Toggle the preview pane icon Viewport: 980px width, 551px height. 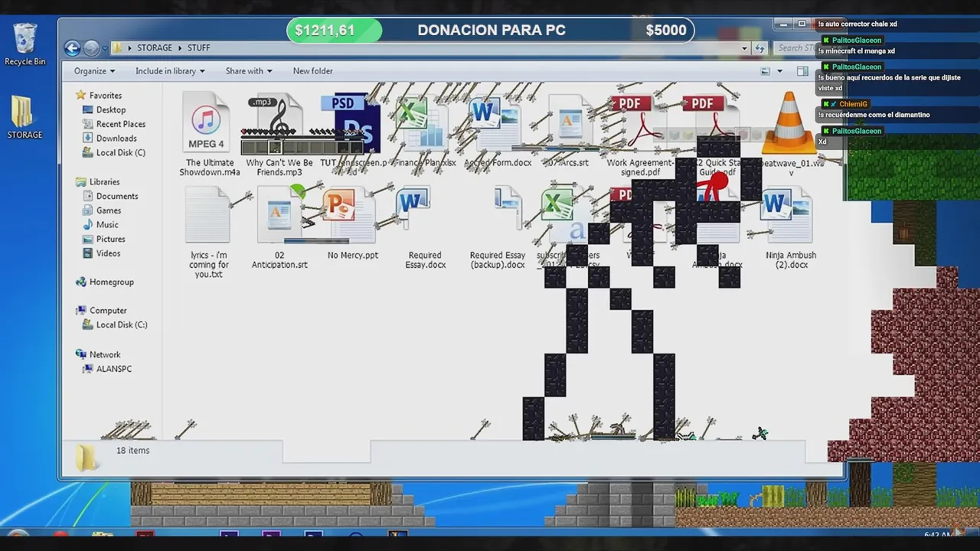tap(802, 71)
